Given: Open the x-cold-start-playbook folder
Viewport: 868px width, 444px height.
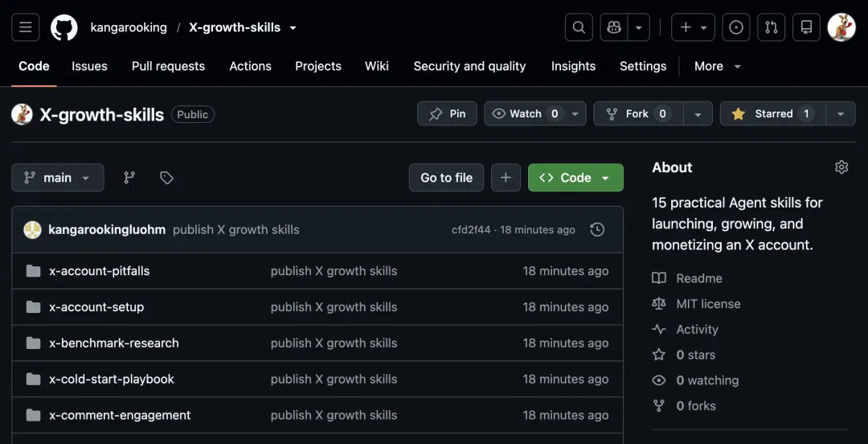Looking at the screenshot, I should pos(112,379).
